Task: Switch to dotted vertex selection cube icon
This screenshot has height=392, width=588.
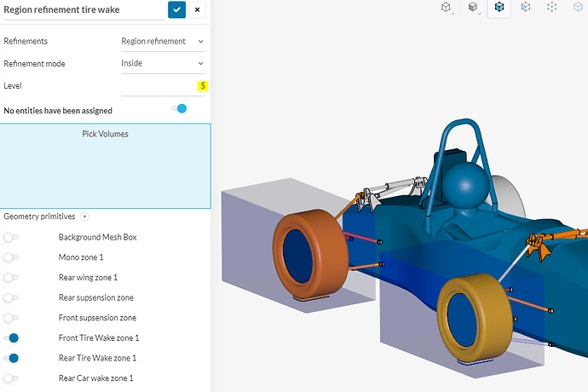Action: (x=552, y=8)
